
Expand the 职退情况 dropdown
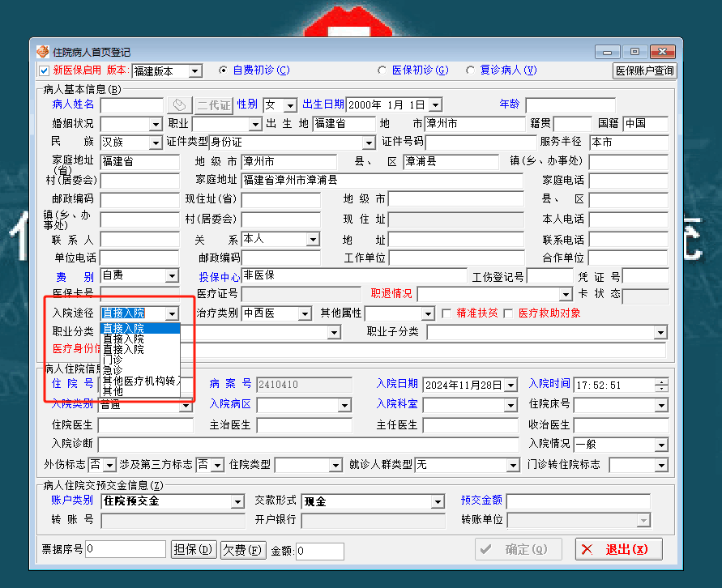pyautogui.click(x=566, y=294)
